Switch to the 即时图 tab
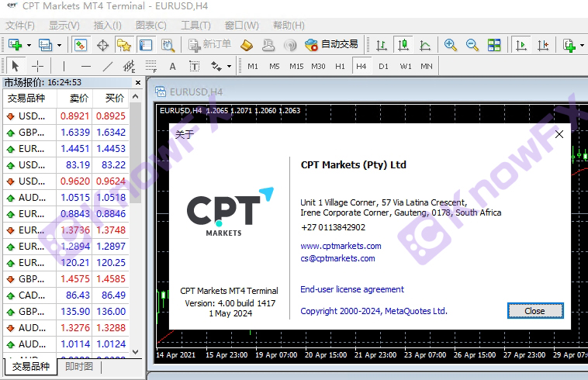 79,367
